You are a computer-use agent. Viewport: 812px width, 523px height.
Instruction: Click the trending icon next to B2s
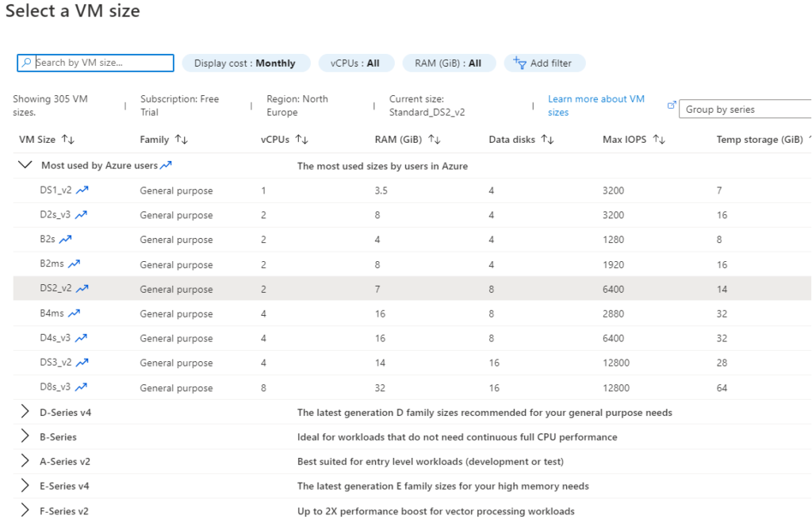tap(65, 240)
